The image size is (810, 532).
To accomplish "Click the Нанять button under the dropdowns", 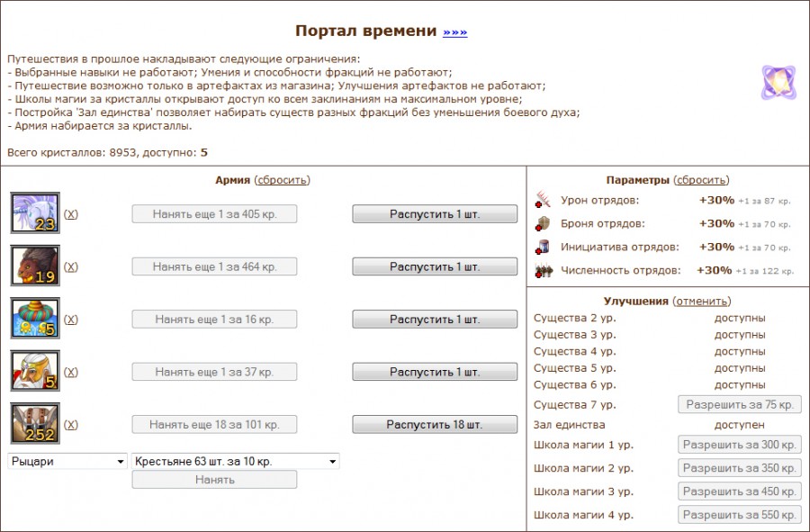I will [214, 479].
